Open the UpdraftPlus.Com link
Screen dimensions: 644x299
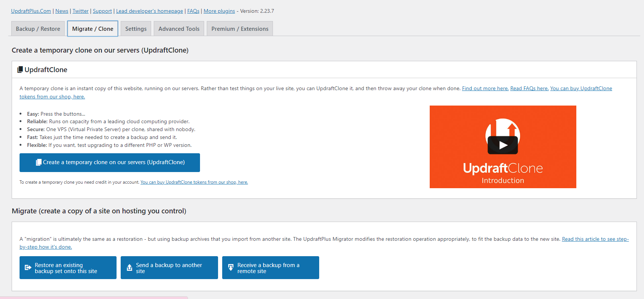[31, 11]
